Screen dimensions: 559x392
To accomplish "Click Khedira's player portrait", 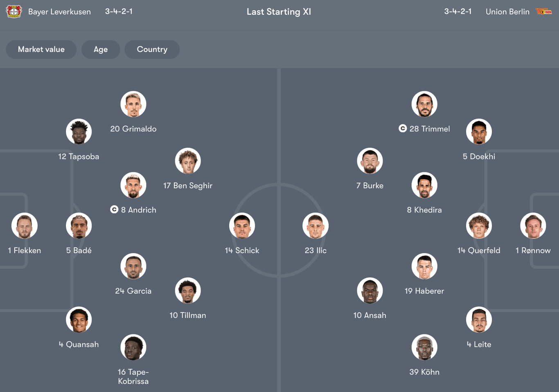I will click(x=424, y=185).
